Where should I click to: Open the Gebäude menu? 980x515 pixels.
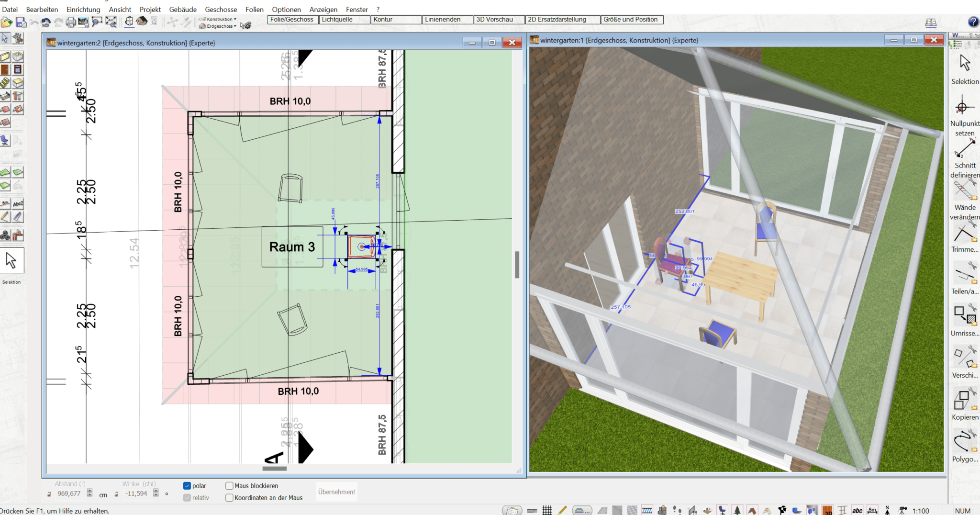(x=183, y=9)
